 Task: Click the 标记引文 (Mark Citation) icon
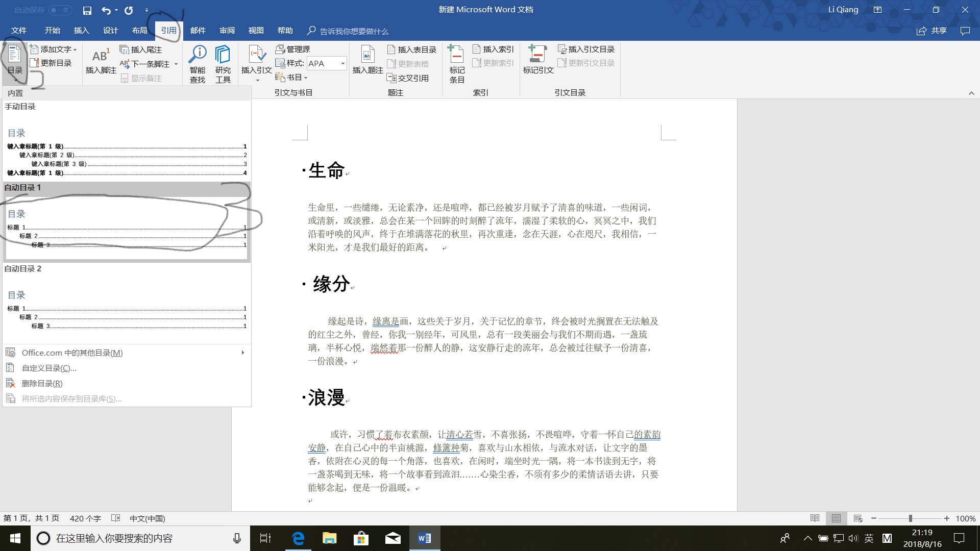[x=537, y=61]
